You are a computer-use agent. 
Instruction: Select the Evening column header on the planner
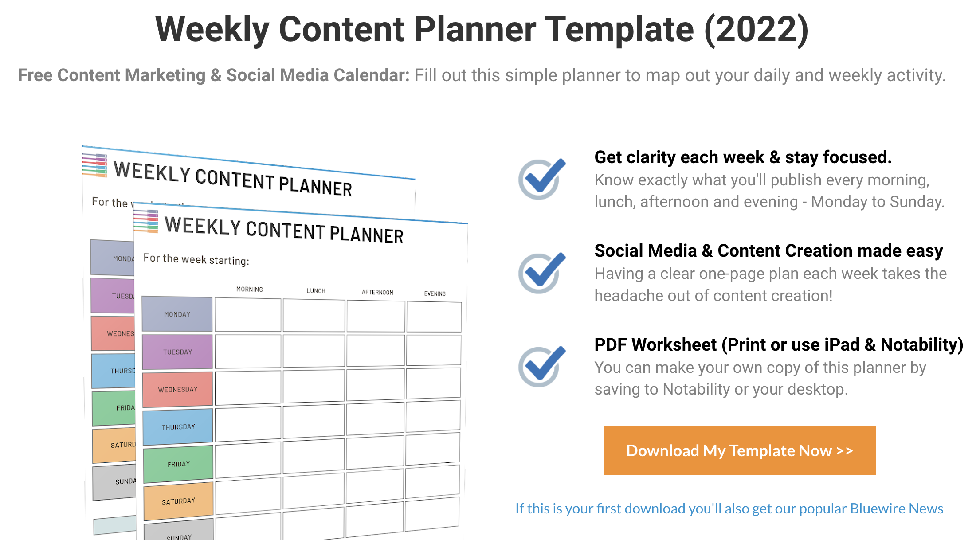(435, 293)
